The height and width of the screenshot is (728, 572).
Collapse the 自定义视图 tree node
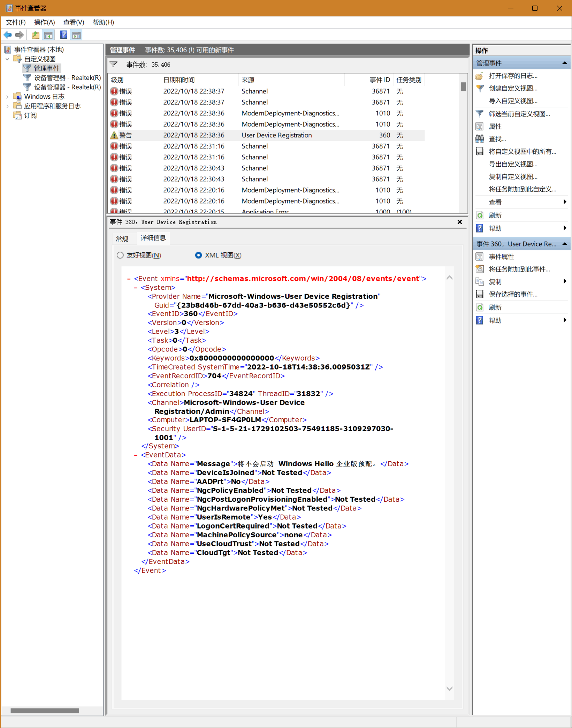point(7,59)
